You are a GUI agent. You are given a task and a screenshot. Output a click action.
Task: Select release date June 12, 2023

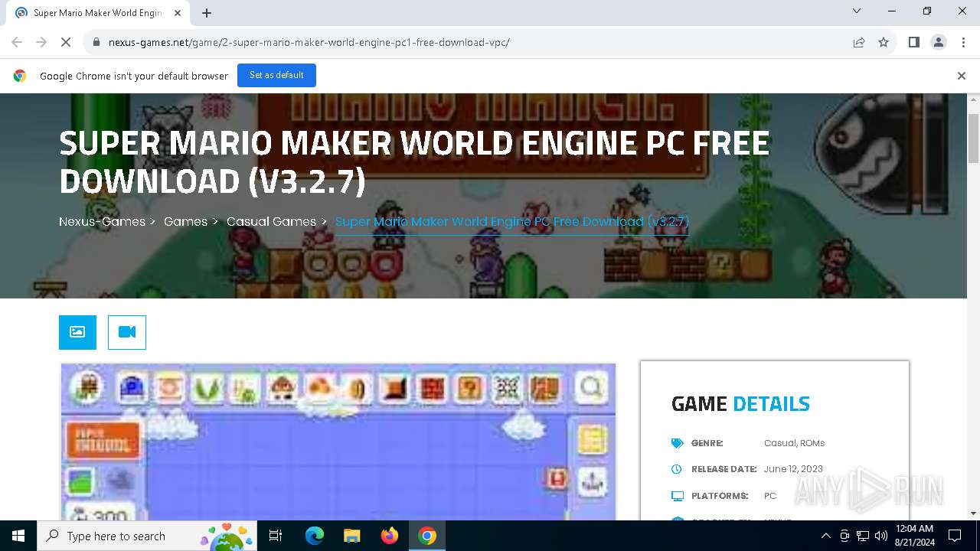click(x=793, y=469)
